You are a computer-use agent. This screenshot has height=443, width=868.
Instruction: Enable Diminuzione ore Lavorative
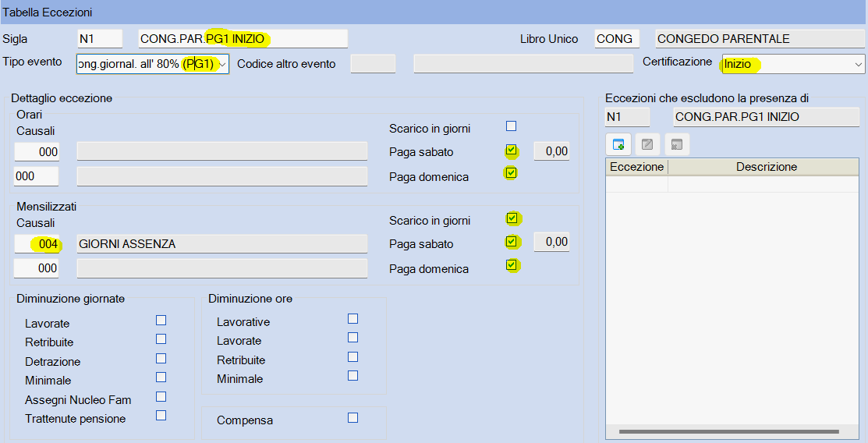pos(353,318)
